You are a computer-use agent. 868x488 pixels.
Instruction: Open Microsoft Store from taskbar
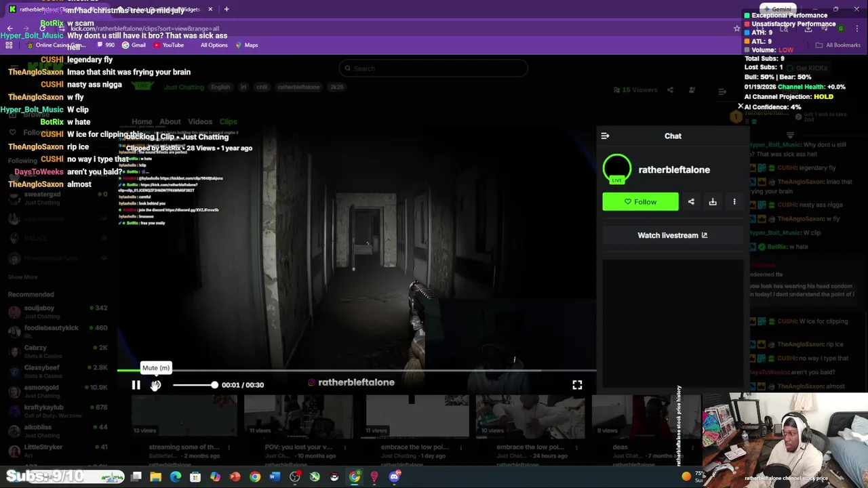195,477
